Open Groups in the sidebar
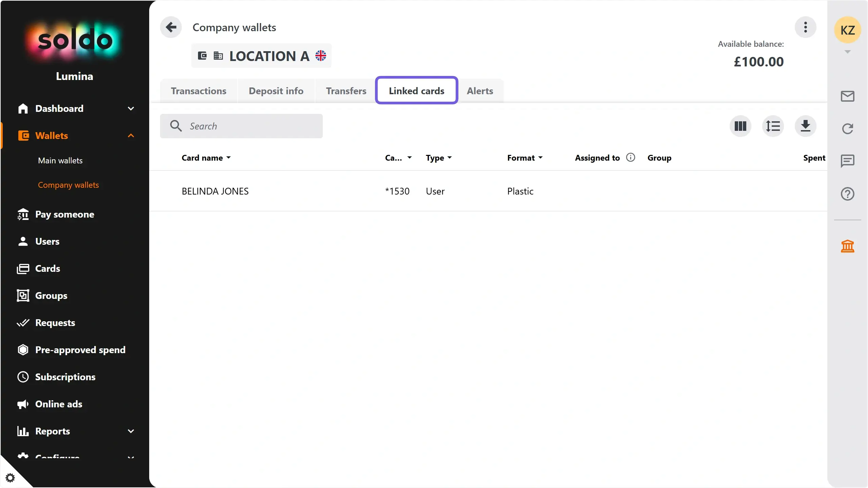 [51, 296]
